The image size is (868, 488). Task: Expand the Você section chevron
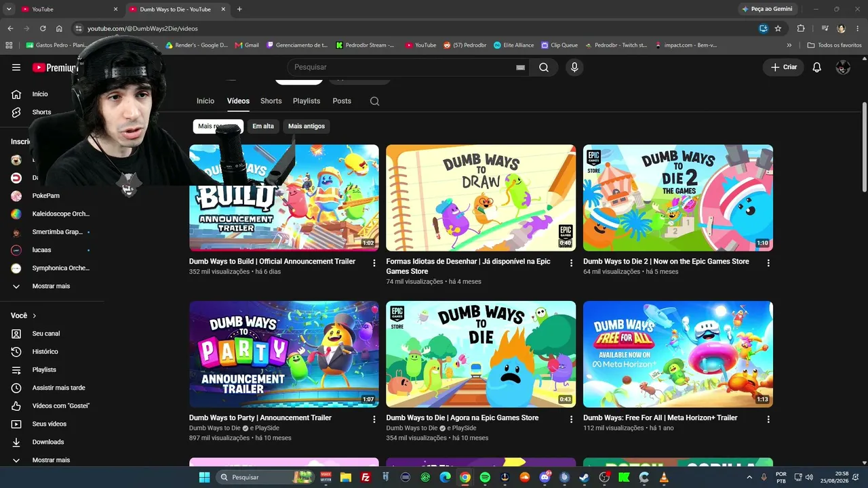[x=35, y=316]
